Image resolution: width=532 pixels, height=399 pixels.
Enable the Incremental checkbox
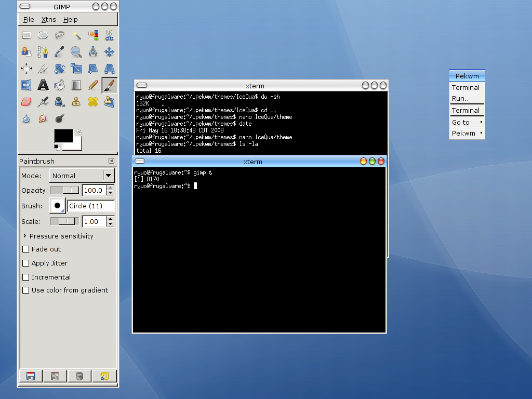tap(26, 277)
